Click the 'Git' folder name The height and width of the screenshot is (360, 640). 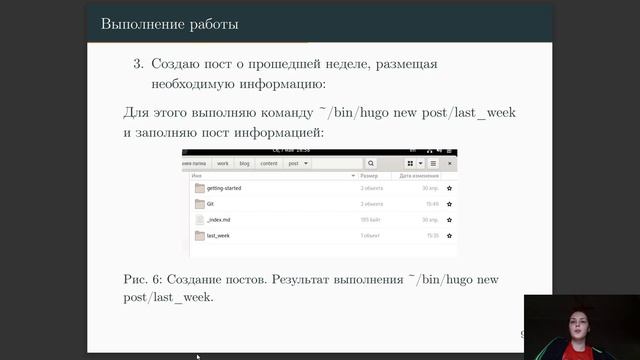210,204
